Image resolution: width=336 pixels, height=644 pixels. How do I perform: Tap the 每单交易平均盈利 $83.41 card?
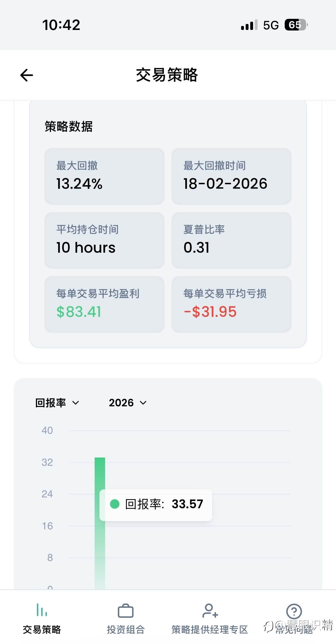point(104,304)
